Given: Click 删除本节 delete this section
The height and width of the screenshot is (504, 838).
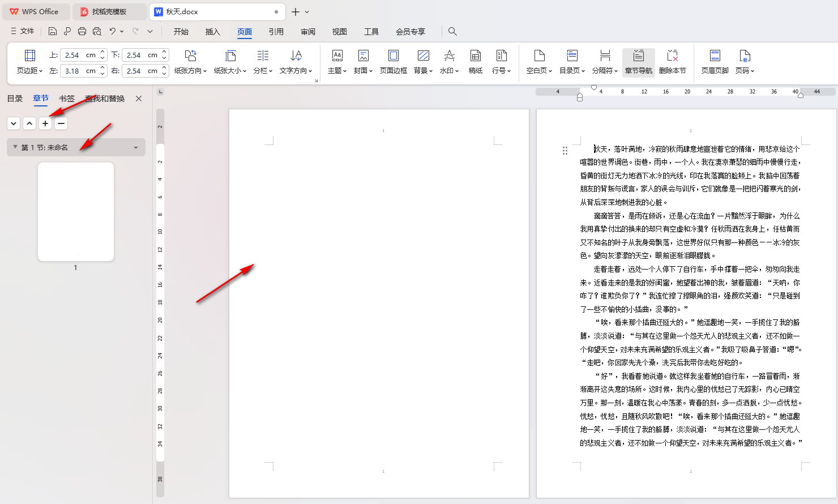Looking at the screenshot, I should tap(672, 62).
